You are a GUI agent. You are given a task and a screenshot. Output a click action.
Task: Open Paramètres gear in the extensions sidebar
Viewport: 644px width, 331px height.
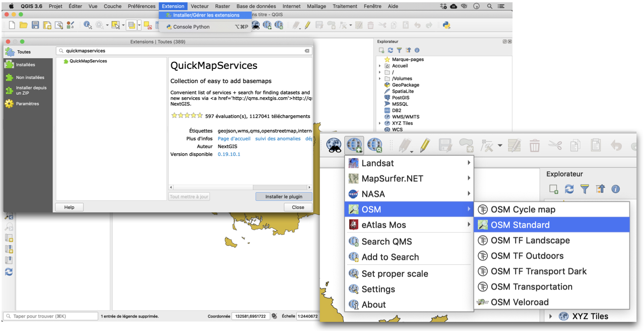pos(27,104)
